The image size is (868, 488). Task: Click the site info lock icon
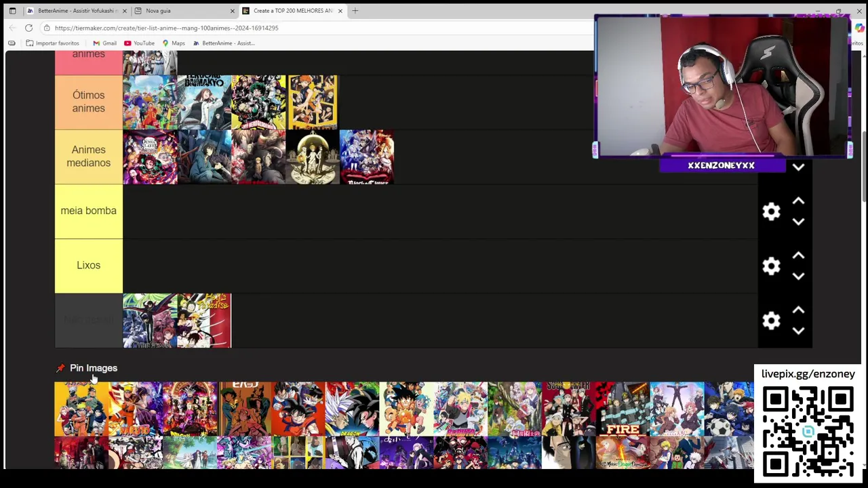[x=46, y=28]
